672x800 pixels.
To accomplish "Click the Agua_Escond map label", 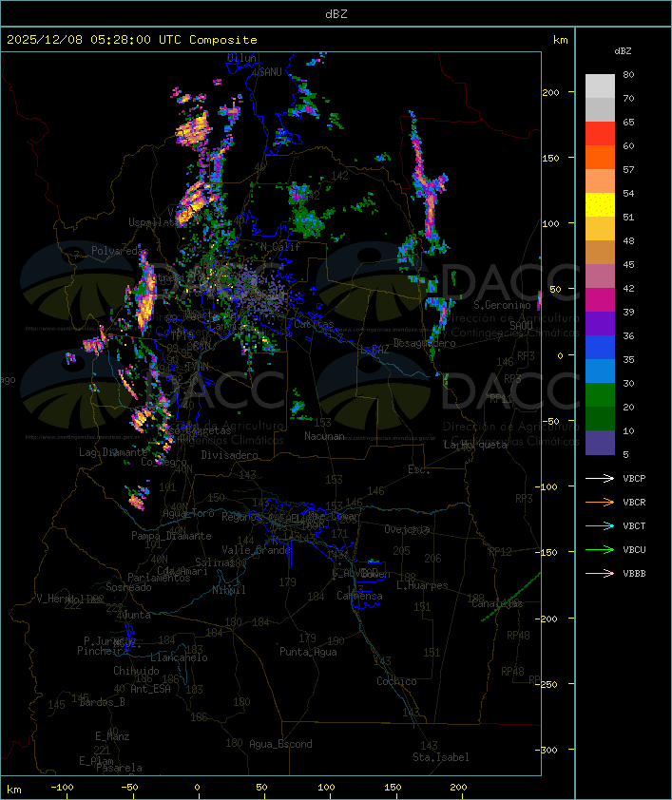I will click(x=280, y=744).
